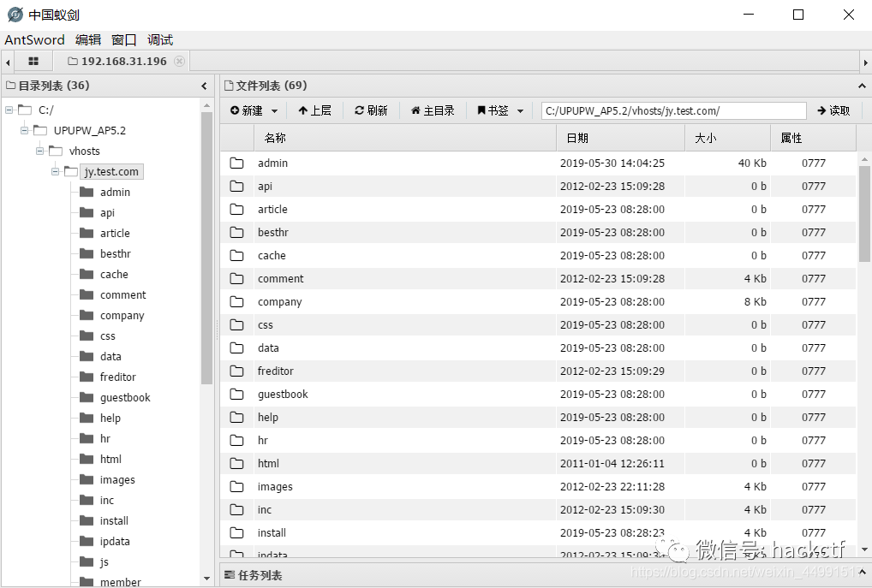Select the help folder name in file list
Image resolution: width=872 pixels, height=588 pixels.
268,418
